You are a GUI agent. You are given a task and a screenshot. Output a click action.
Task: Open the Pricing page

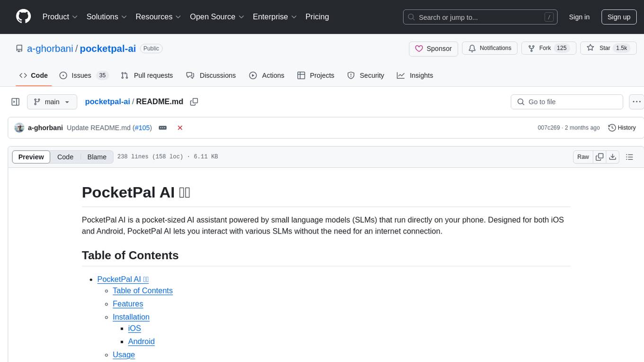tap(317, 17)
